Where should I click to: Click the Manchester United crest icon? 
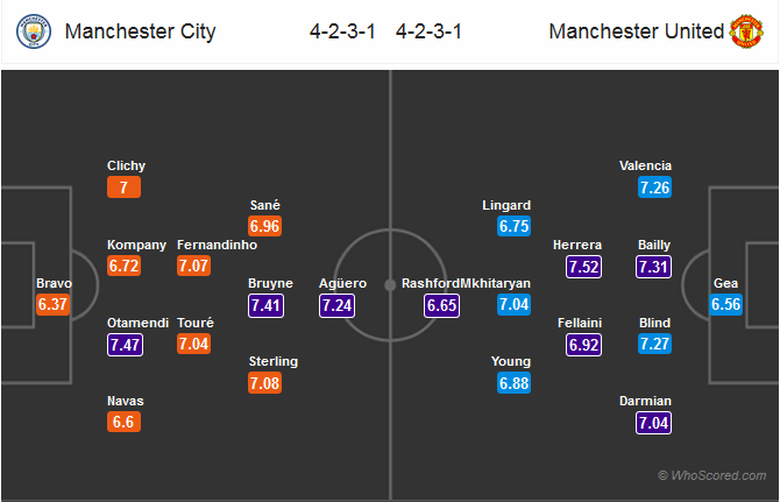coord(746,31)
